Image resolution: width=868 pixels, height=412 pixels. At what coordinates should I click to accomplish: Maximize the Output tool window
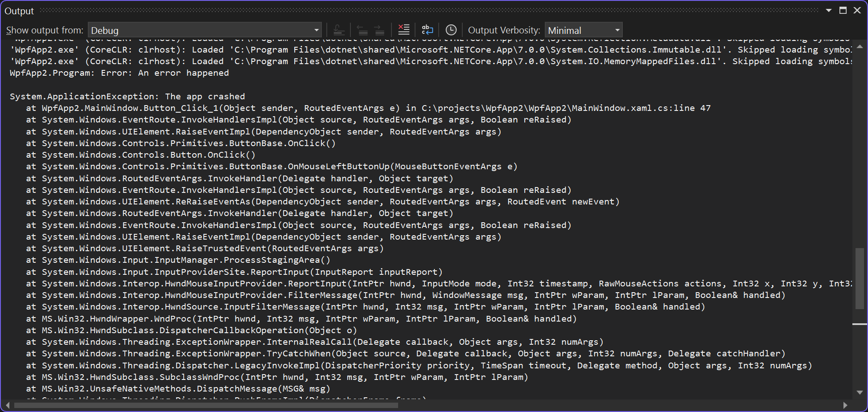[843, 10]
